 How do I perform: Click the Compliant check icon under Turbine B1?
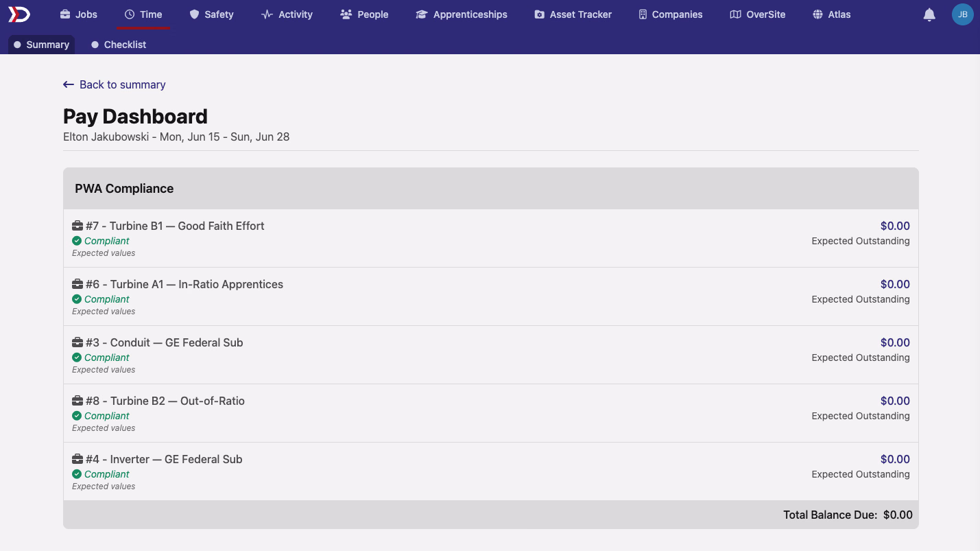pos(77,241)
